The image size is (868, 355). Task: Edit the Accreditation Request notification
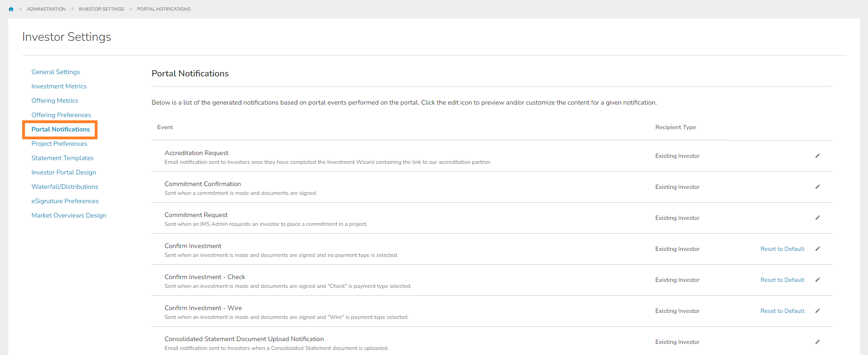[x=817, y=156]
